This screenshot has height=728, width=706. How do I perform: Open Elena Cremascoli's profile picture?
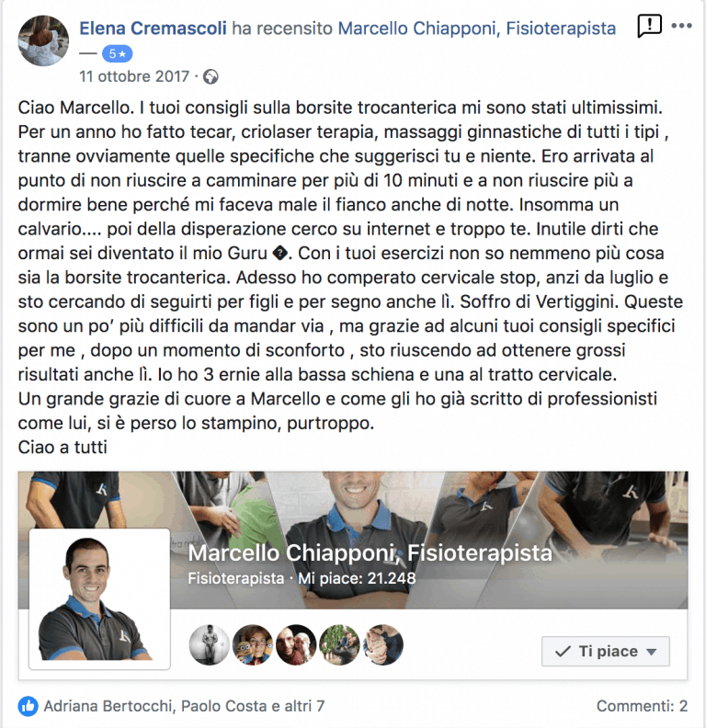point(43,40)
